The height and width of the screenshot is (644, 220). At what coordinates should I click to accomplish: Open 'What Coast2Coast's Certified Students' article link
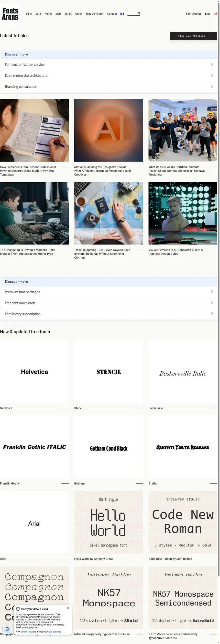[176, 171]
